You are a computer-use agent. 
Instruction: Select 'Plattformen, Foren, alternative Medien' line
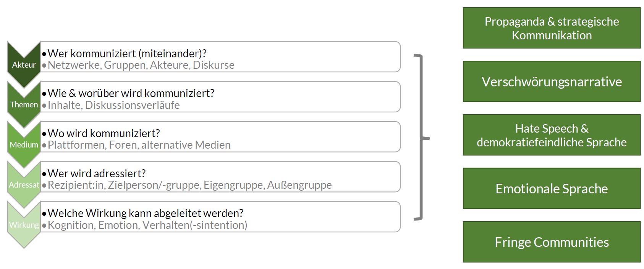pyautogui.click(x=139, y=145)
